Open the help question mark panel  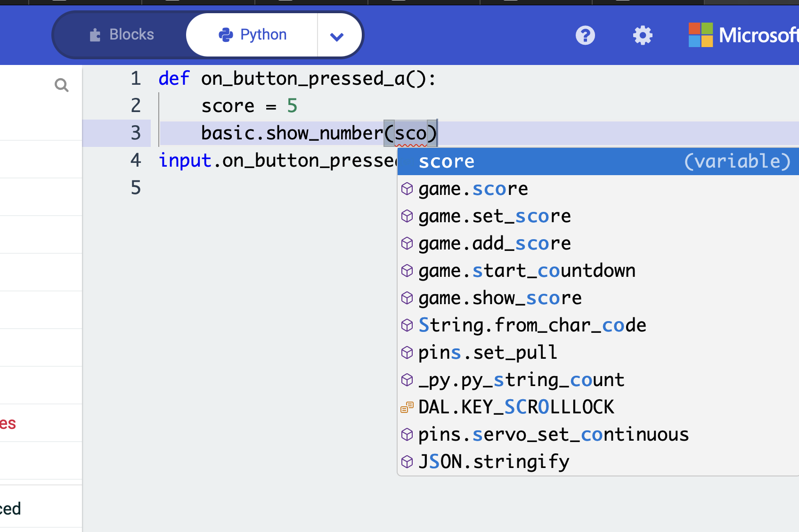pyautogui.click(x=585, y=35)
